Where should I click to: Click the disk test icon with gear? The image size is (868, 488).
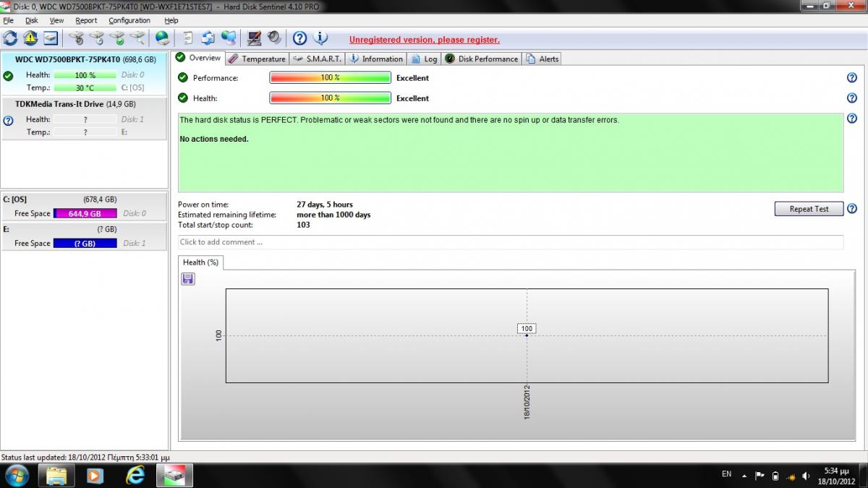tap(76, 38)
